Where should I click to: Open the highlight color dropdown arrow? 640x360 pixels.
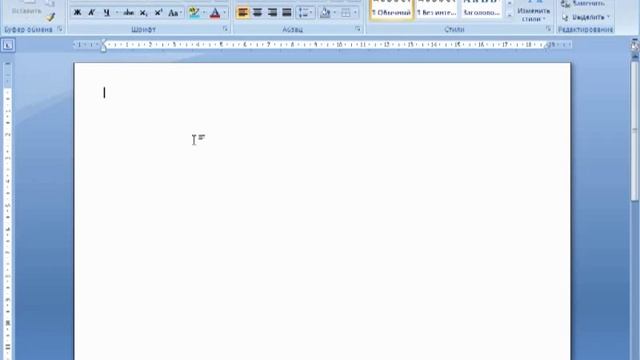pyautogui.click(x=204, y=13)
